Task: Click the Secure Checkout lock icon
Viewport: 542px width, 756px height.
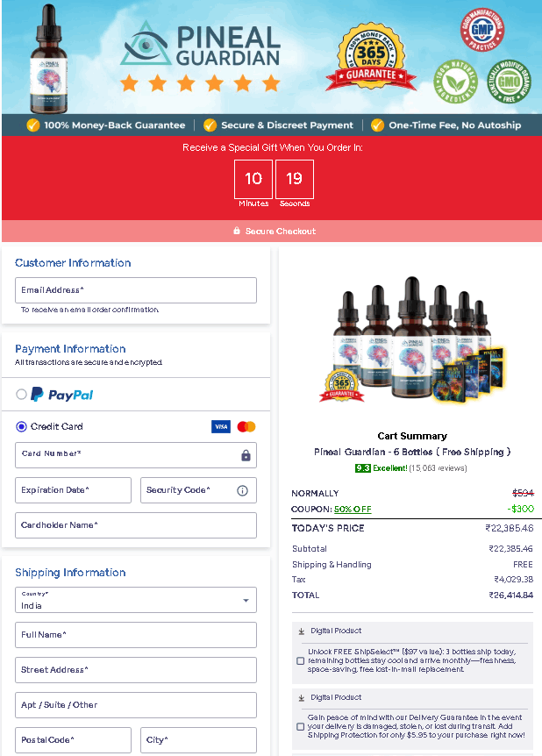Action: click(237, 232)
